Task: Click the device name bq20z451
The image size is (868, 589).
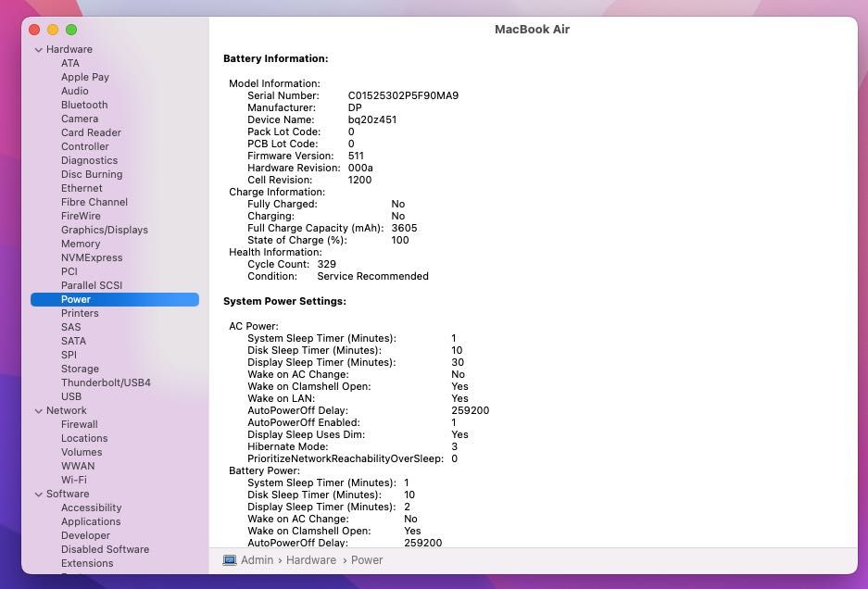Action: (372, 119)
